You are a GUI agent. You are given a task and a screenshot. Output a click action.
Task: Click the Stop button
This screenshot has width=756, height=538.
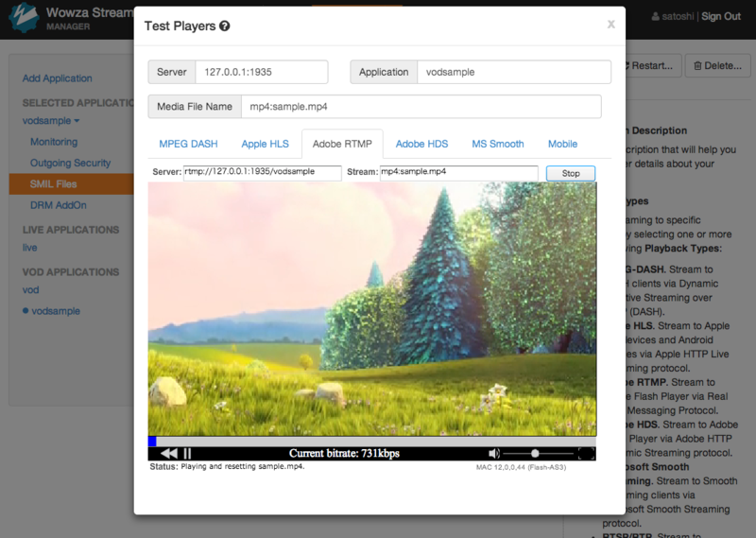(571, 173)
